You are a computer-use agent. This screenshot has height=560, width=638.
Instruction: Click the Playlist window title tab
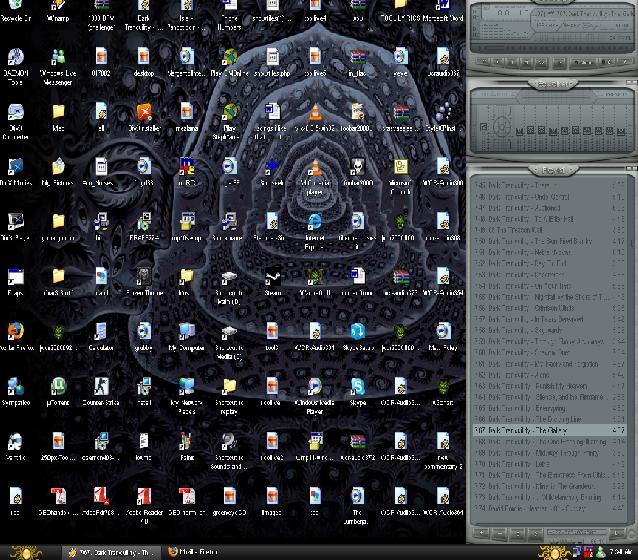click(553, 170)
